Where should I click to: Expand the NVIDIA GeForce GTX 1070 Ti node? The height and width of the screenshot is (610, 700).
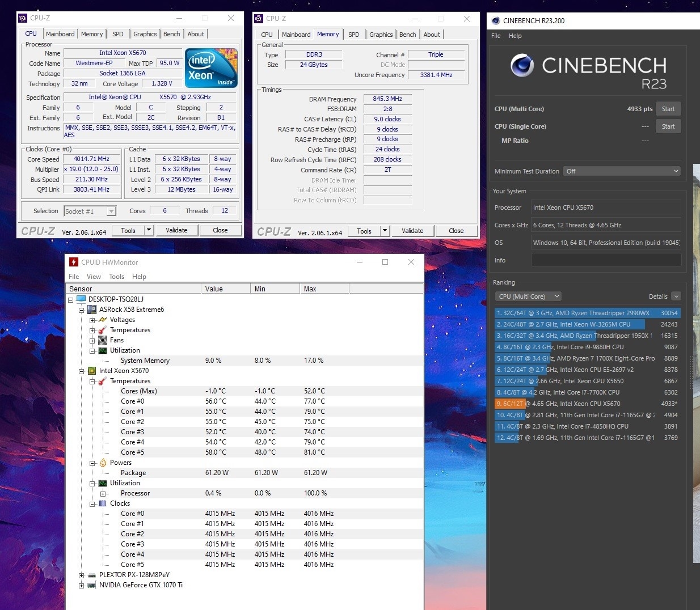point(81,585)
